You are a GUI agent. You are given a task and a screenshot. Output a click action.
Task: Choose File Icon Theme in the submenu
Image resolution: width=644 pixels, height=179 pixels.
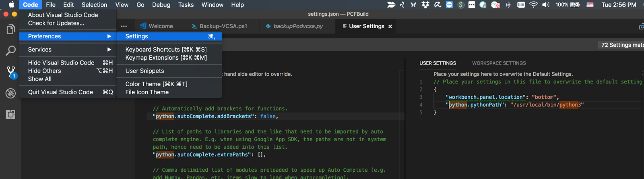pos(169,92)
